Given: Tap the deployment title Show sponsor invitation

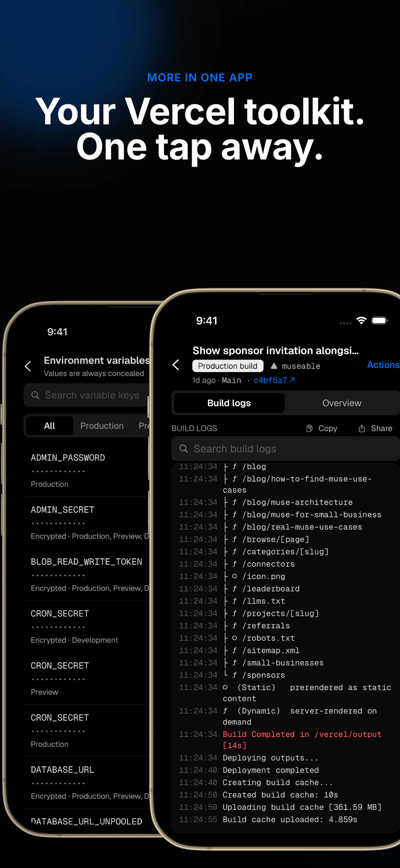Looking at the screenshot, I should (275, 350).
